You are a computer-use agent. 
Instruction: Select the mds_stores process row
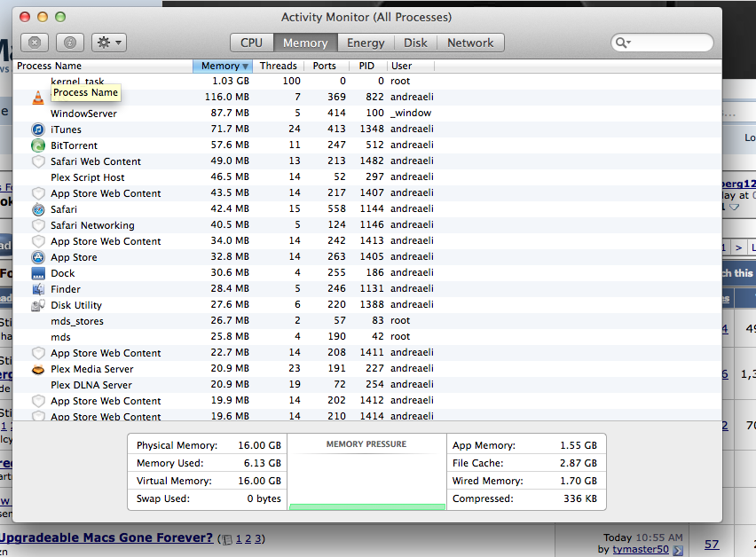[367, 320]
